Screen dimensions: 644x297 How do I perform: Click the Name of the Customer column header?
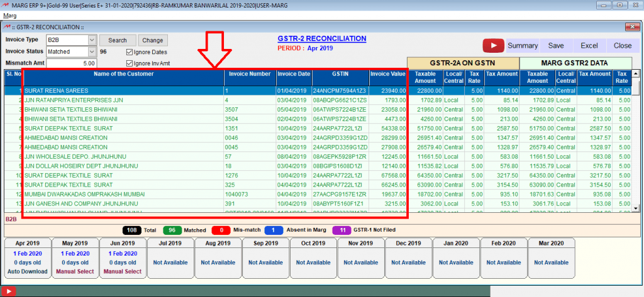tap(124, 77)
